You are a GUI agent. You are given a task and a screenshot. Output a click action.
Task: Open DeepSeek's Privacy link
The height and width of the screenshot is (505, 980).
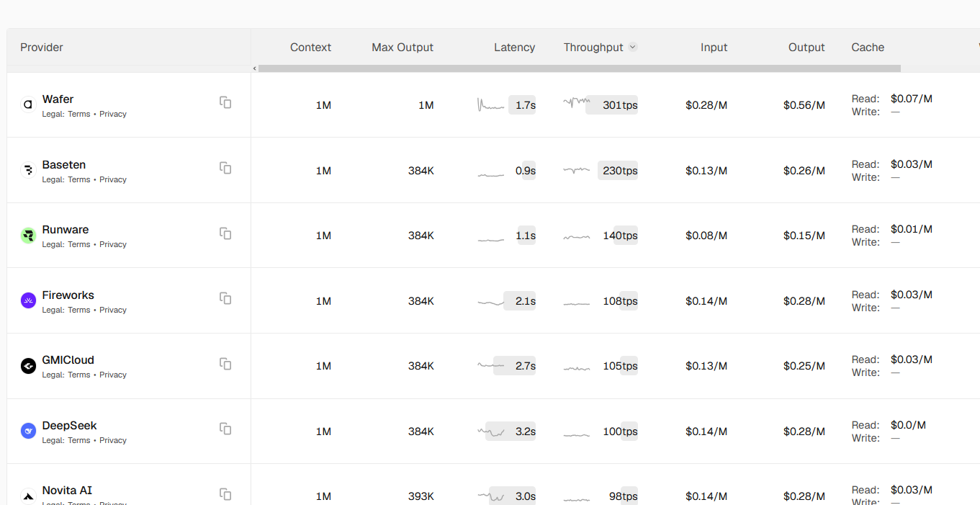(x=113, y=440)
